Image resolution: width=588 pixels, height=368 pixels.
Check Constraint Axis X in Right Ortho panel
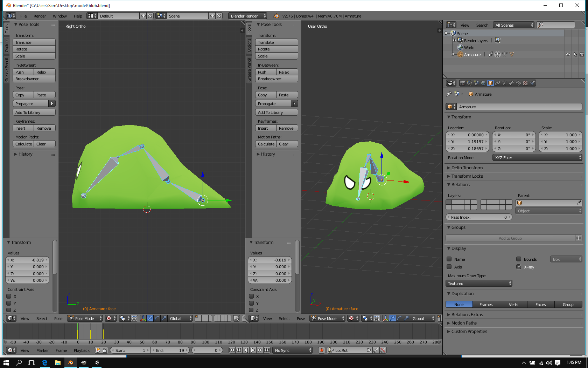click(9, 296)
